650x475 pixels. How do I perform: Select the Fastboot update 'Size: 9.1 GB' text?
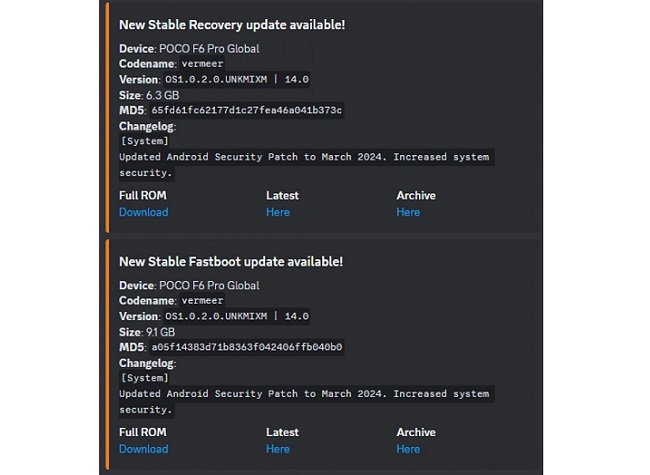tap(147, 332)
